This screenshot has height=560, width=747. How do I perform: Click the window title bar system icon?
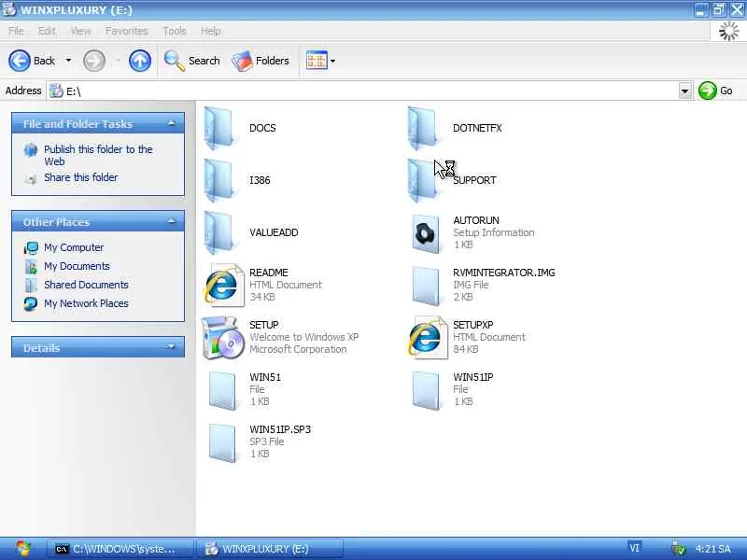[9, 9]
